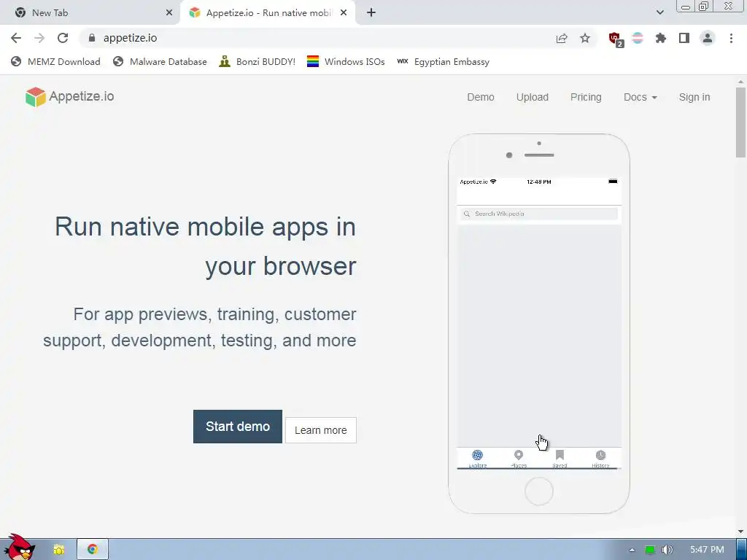
Task: Click the Angry Bird start button
Action: (19, 547)
